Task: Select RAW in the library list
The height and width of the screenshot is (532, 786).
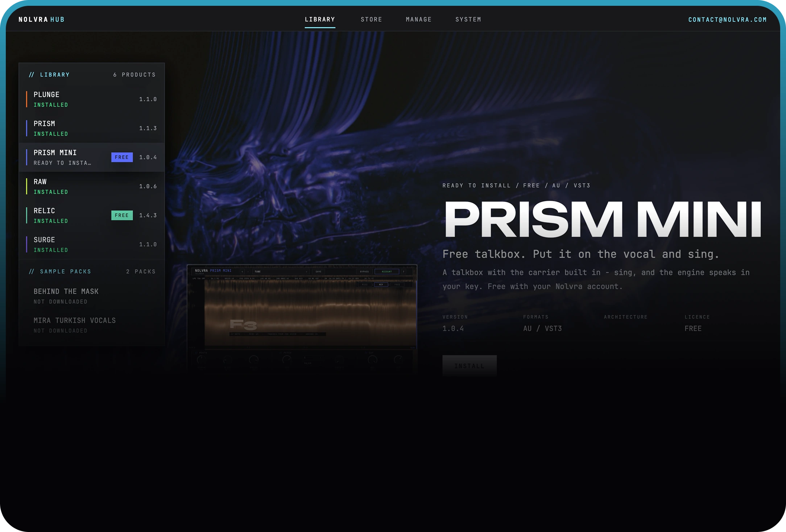Action: (x=92, y=186)
